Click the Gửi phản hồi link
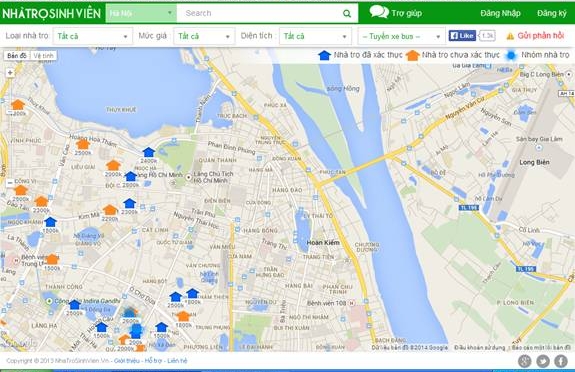The height and width of the screenshot is (372, 575). tap(541, 36)
